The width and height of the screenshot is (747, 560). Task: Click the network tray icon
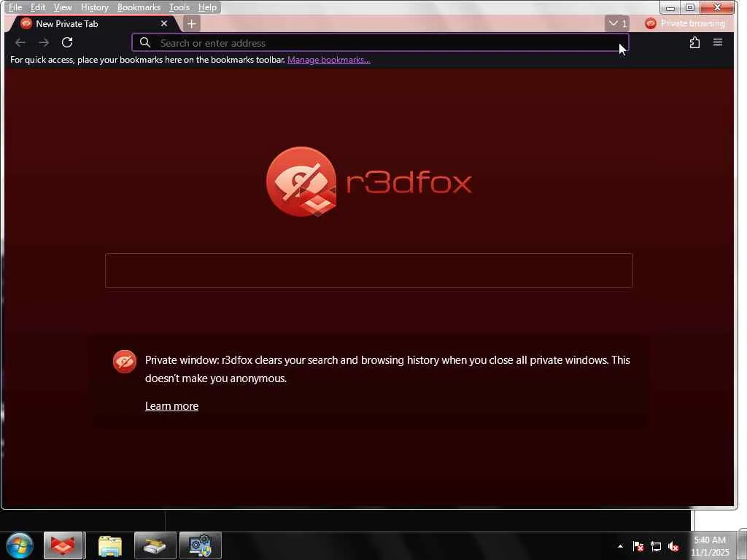pos(656,547)
